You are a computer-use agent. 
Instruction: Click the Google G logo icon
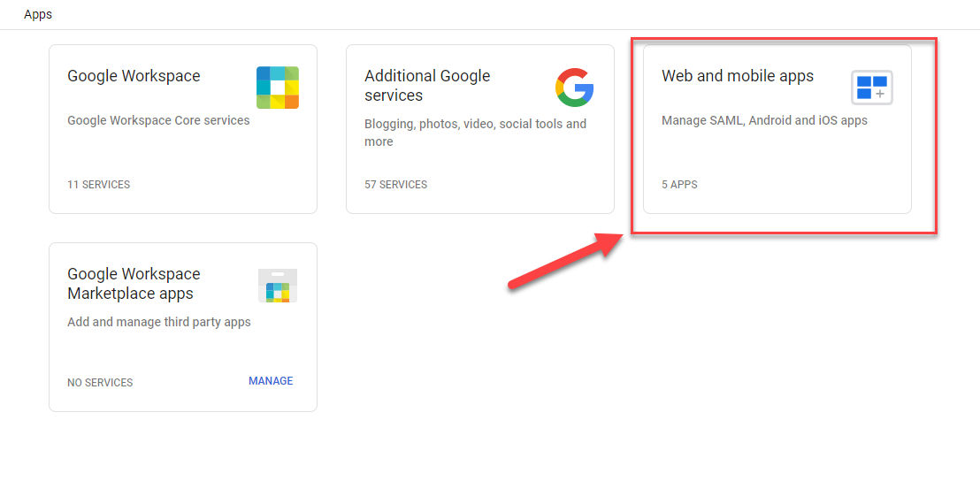pyautogui.click(x=574, y=88)
